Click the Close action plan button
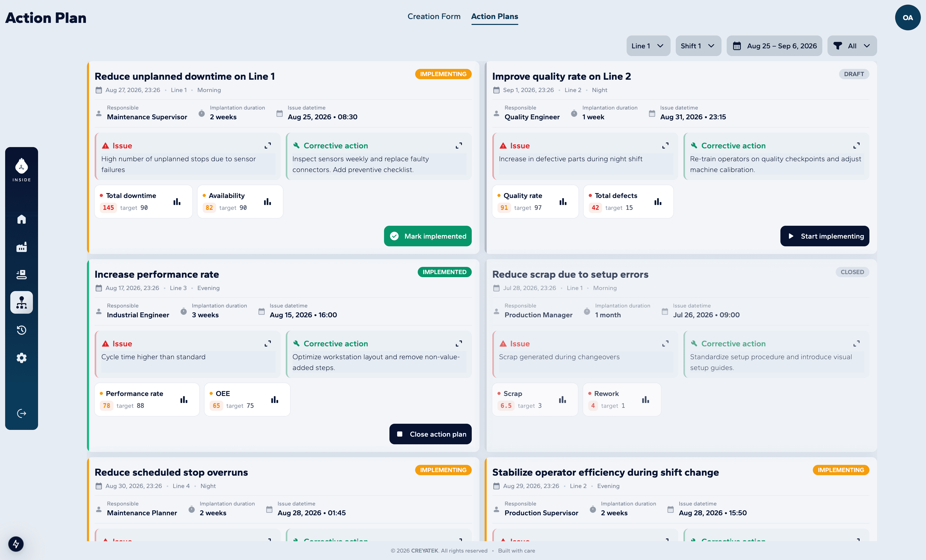The width and height of the screenshot is (926, 560). 430,434
